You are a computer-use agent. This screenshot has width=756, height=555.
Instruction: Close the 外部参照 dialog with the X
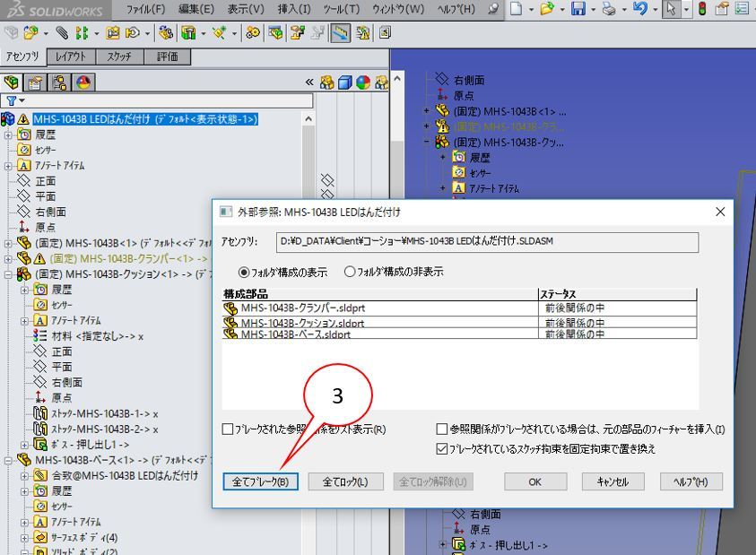[x=720, y=212]
